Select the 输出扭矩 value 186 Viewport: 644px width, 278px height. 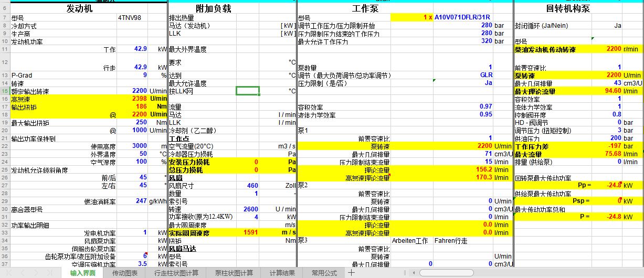point(132,106)
